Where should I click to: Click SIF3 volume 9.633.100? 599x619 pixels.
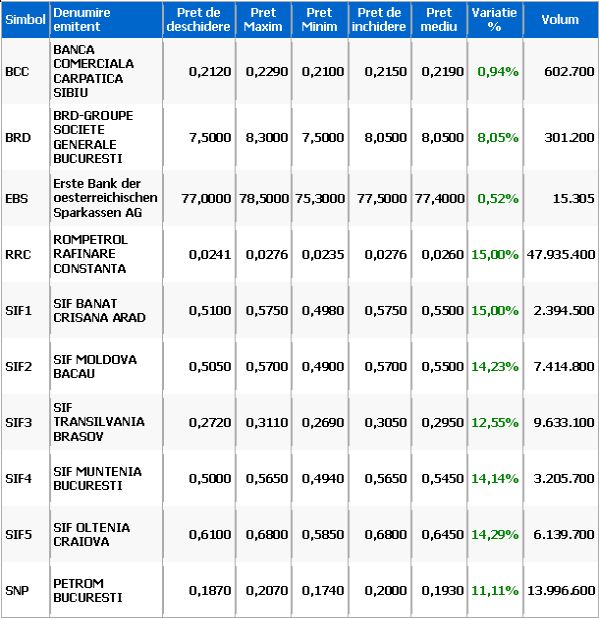pyautogui.click(x=564, y=423)
